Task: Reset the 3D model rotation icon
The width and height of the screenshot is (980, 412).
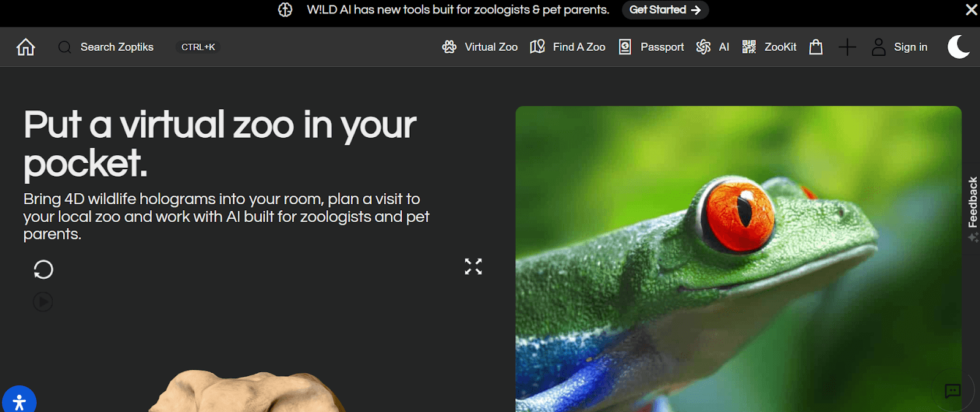Action: 43,269
